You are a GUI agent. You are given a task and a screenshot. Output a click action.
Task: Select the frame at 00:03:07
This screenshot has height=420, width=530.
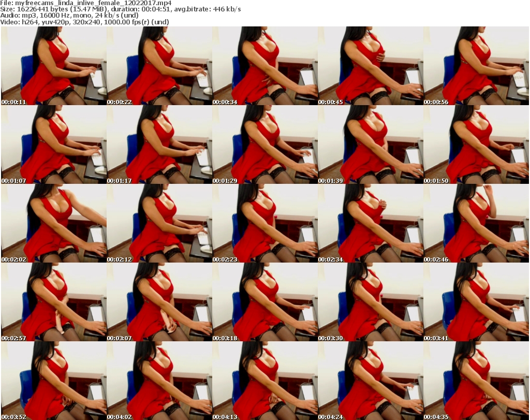[x=159, y=302]
